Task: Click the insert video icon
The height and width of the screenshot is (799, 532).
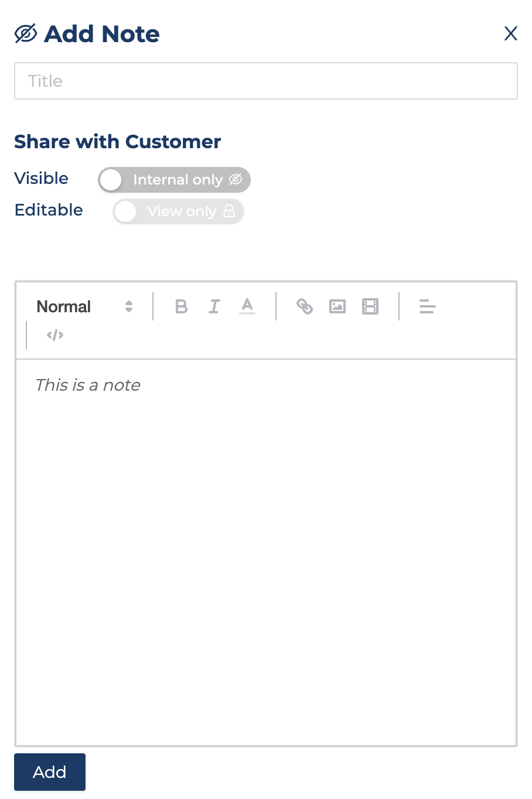Action: coord(370,306)
